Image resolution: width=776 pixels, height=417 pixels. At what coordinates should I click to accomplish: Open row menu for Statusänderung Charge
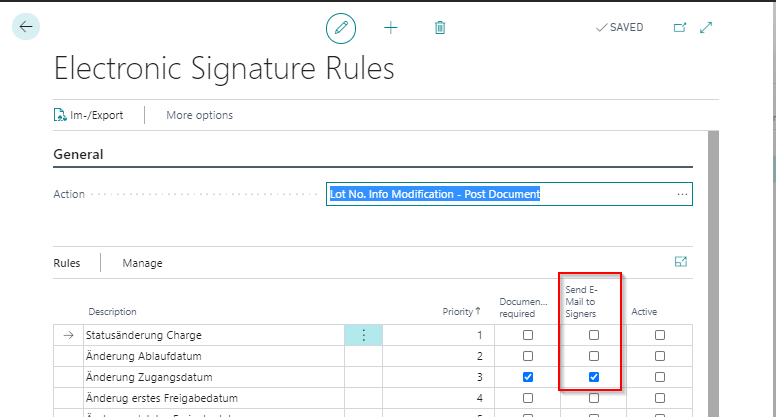(x=363, y=335)
